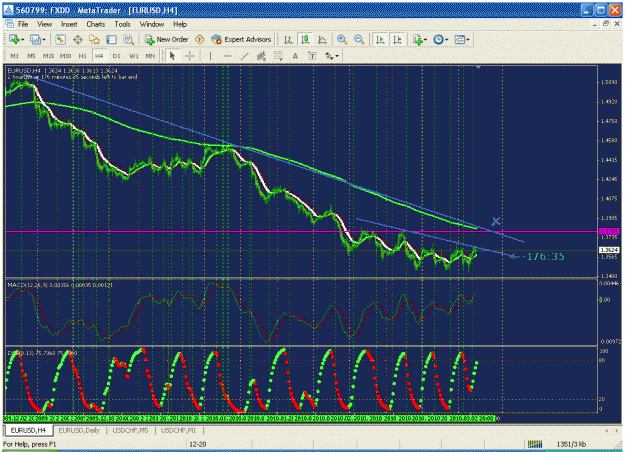This screenshot has width=625, height=452.
Task: Switch timeframe to D1
Action: point(116,56)
